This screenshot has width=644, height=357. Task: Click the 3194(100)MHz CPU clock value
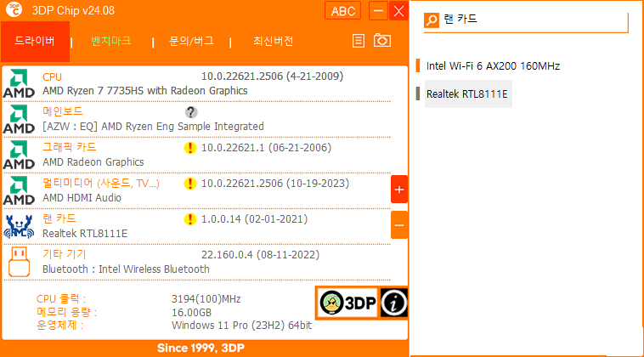tap(206, 299)
